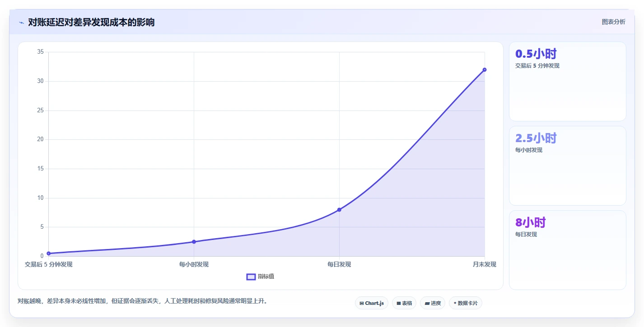
Task: Click the 指标值 legend label
Action: [x=266, y=276]
